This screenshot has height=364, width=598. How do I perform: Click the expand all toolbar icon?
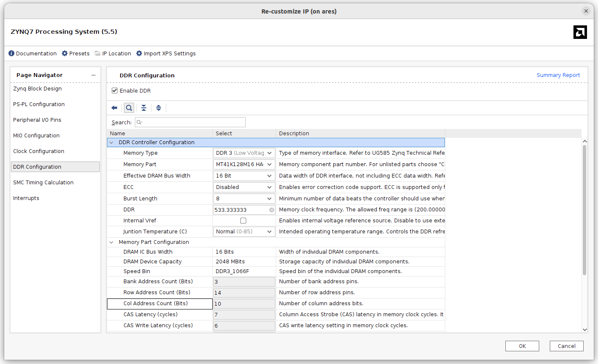(159, 108)
